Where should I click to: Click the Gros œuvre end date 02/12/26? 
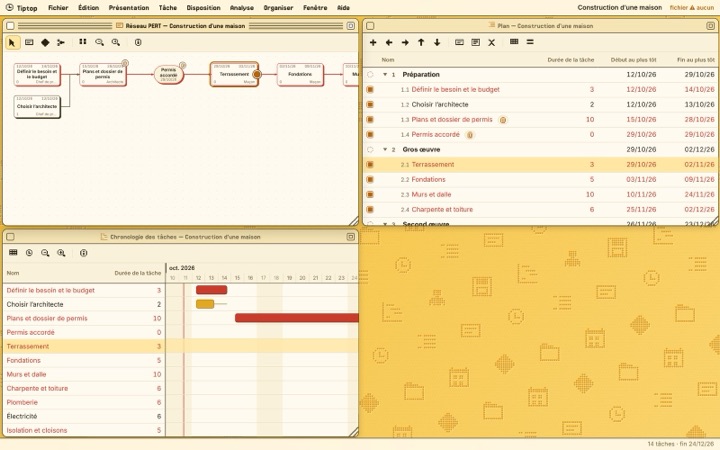(699, 149)
